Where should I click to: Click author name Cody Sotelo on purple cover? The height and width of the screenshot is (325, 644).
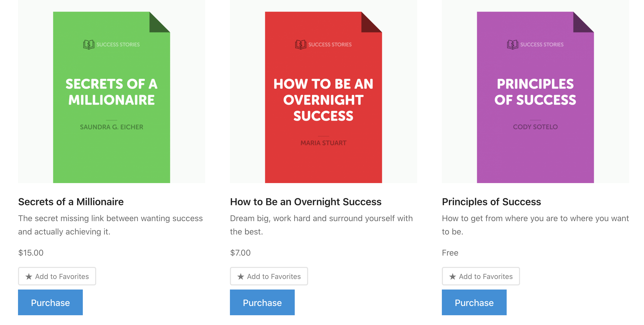coord(535,127)
